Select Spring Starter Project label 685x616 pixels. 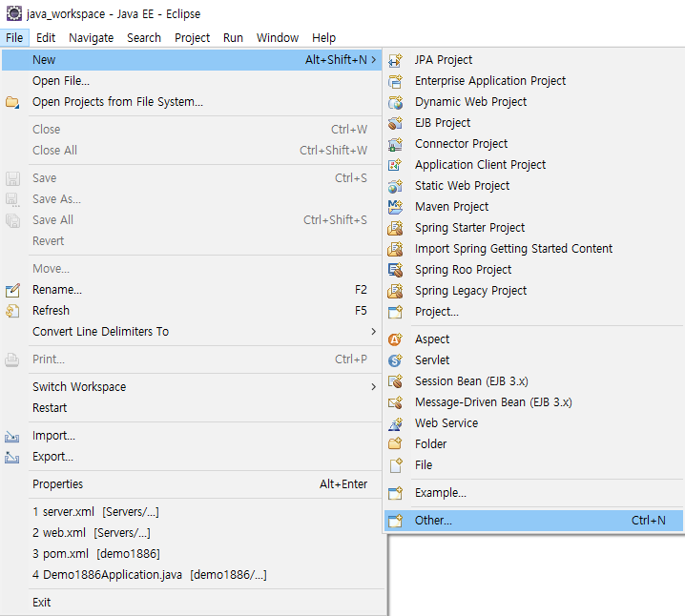point(470,228)
